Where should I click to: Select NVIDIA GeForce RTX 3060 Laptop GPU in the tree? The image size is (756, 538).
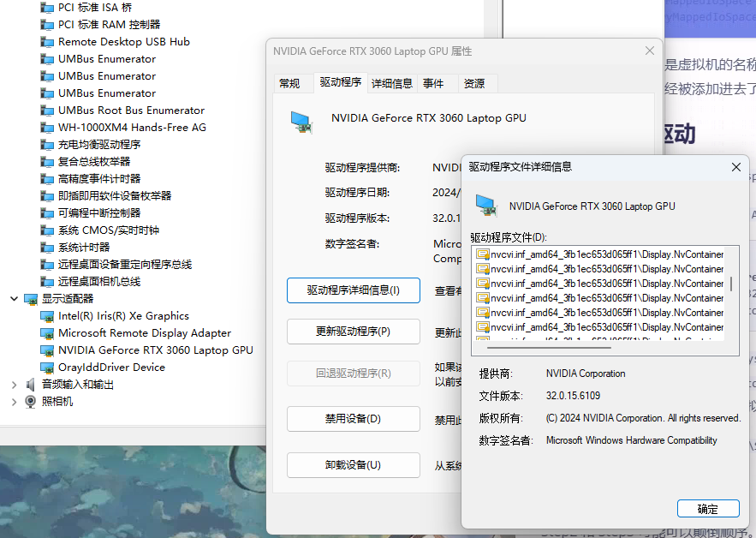pos(156,350)
